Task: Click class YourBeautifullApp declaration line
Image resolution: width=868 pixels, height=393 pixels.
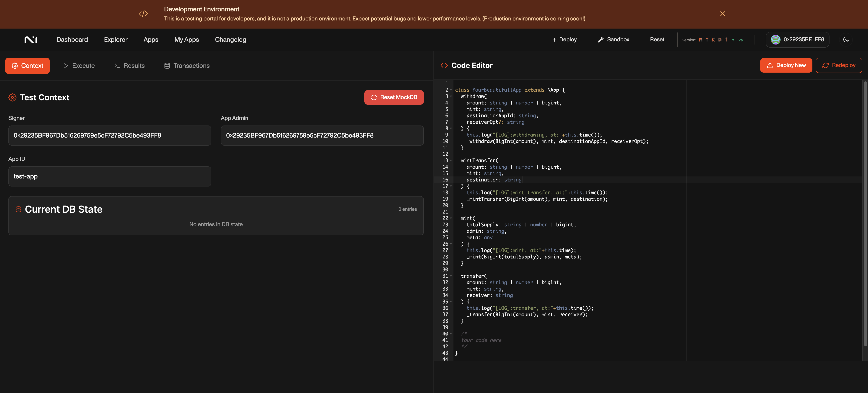Action: 510,90
